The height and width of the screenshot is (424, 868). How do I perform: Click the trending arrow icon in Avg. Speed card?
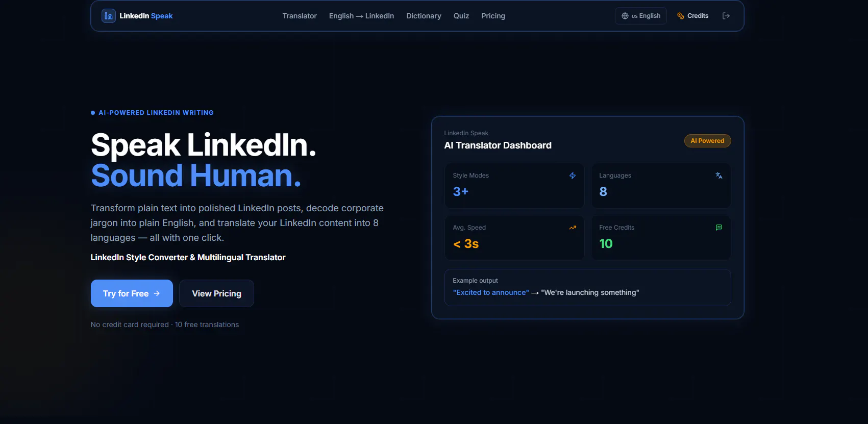pyautogui.click(x=573, y=228)
